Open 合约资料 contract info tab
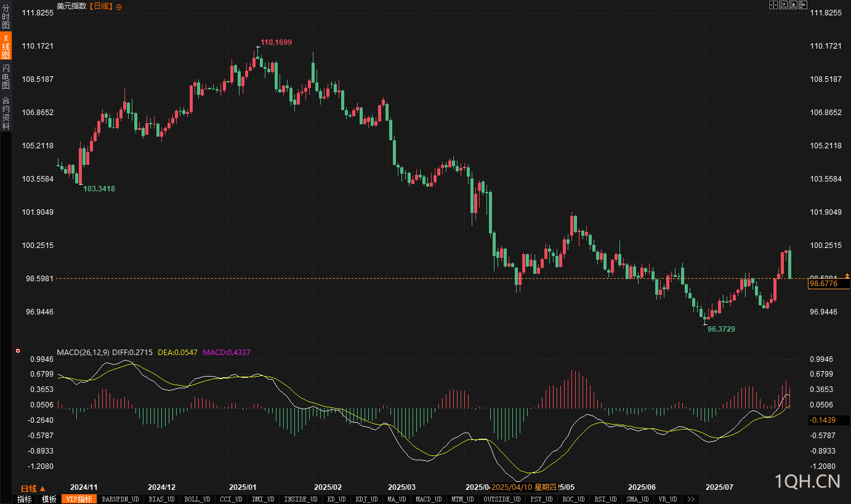Viewport: 851px width, 504px height. [x=6, y=113]
